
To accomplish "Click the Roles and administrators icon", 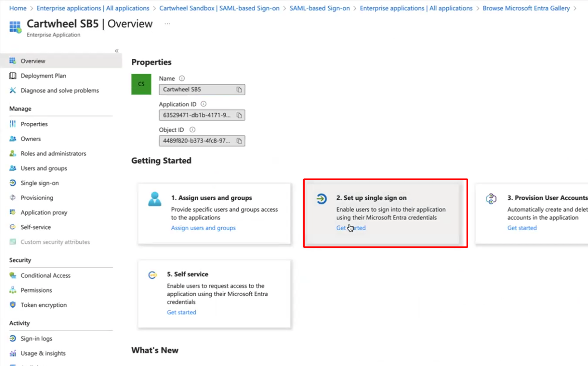I will click(13, 154).
